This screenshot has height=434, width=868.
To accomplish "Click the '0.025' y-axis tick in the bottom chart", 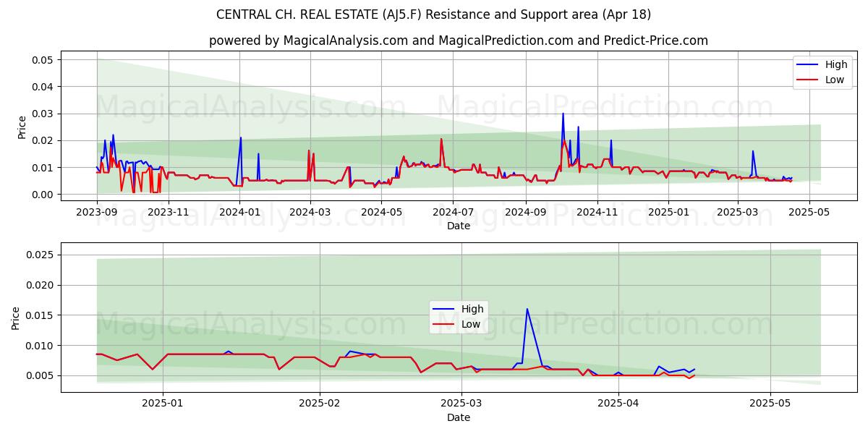I will (41, 255).
